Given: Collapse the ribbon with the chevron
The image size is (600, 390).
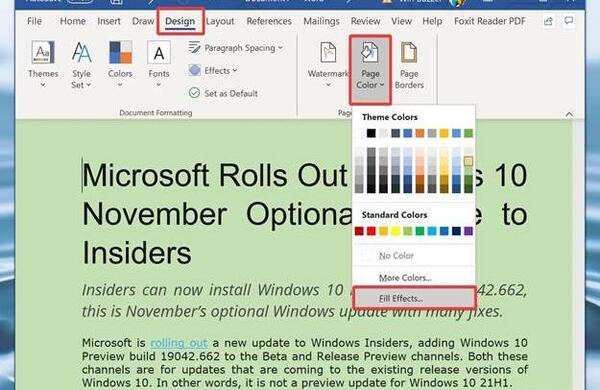Looking at the screenshot, I should [569, 114].
